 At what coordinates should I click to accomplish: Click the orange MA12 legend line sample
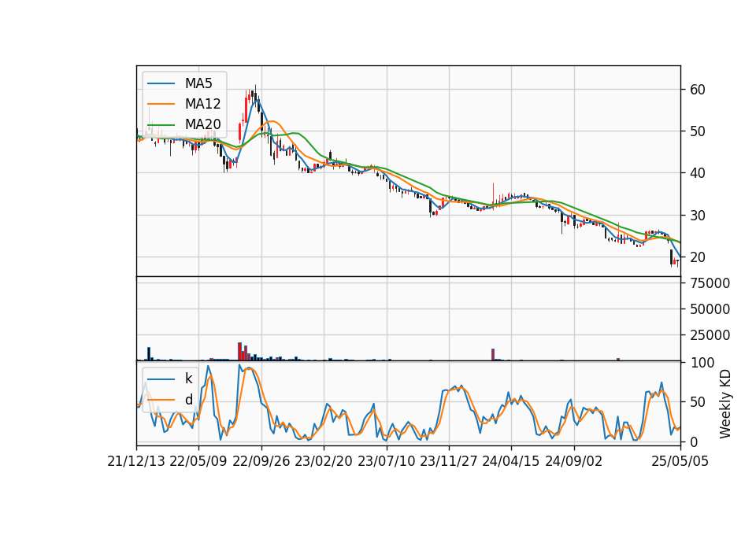(x=161, y=104)
